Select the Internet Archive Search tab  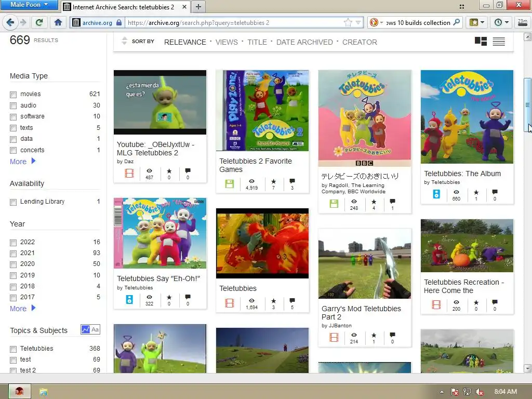click(x=126, y=7)
